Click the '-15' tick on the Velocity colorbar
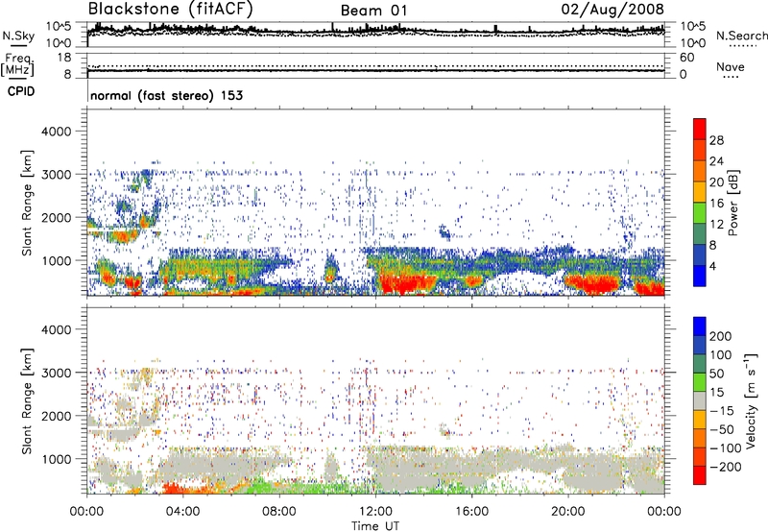 click(721, 410)
